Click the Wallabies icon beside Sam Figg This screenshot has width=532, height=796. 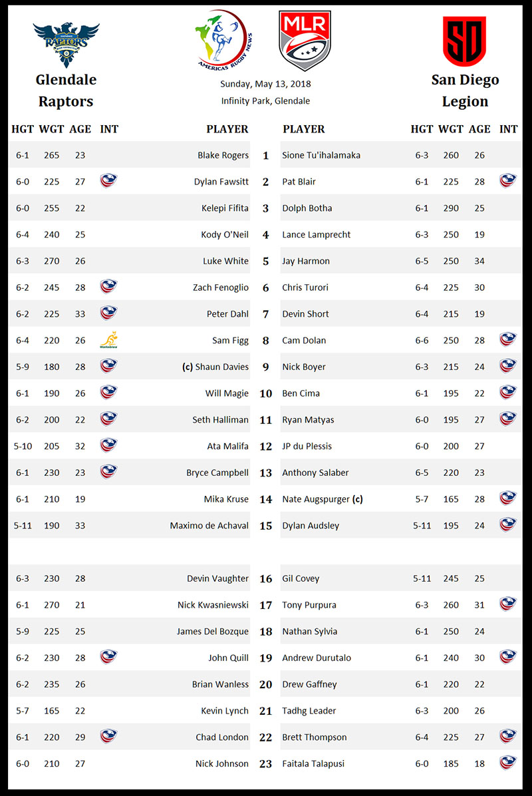click(108, 340)
